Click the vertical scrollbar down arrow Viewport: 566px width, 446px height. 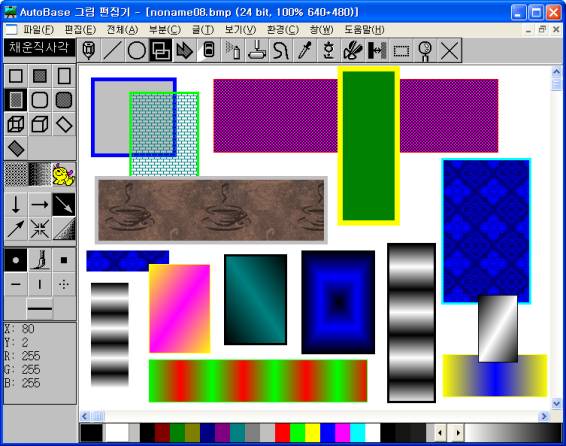pos(556,403)
